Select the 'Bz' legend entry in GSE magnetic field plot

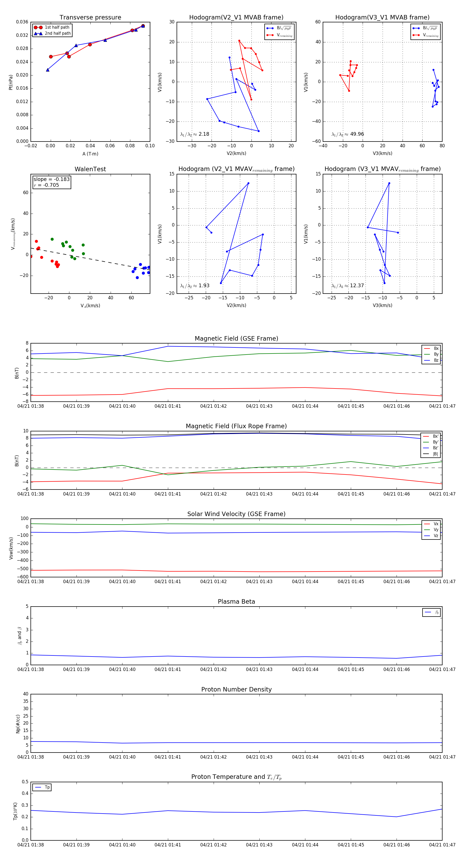(x=431, y=360)
